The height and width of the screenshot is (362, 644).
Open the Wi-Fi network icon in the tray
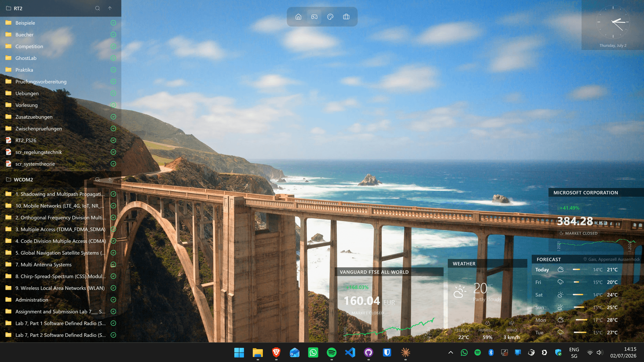coord(590,352)
